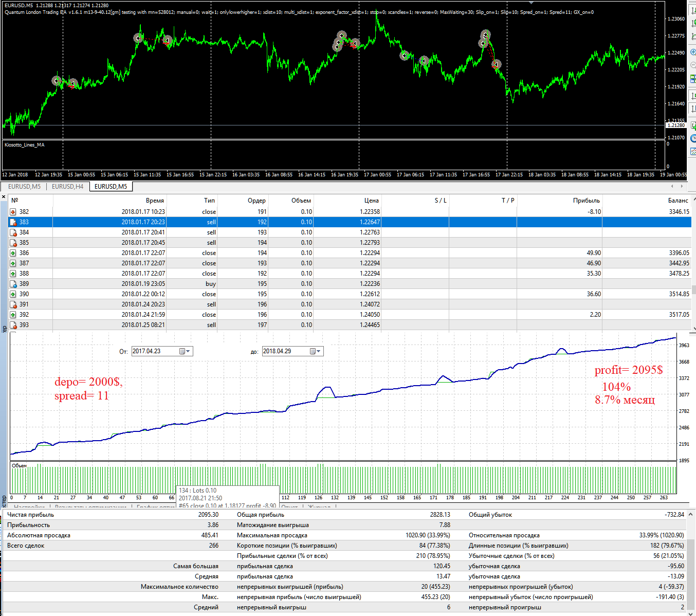Click the loss value '-8.10'
Viewport: 696px width, 616px height.
594,212
